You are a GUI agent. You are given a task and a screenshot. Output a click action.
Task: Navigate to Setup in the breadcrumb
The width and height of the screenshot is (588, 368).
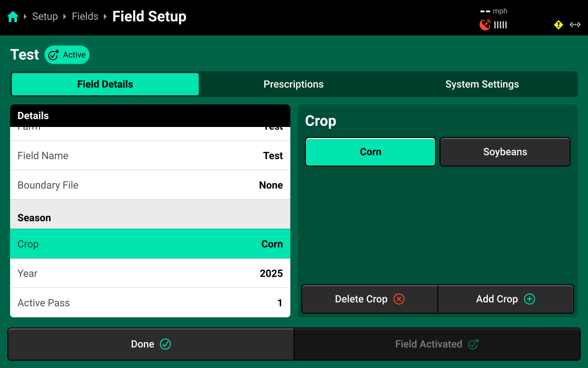(x=45, y=17)
